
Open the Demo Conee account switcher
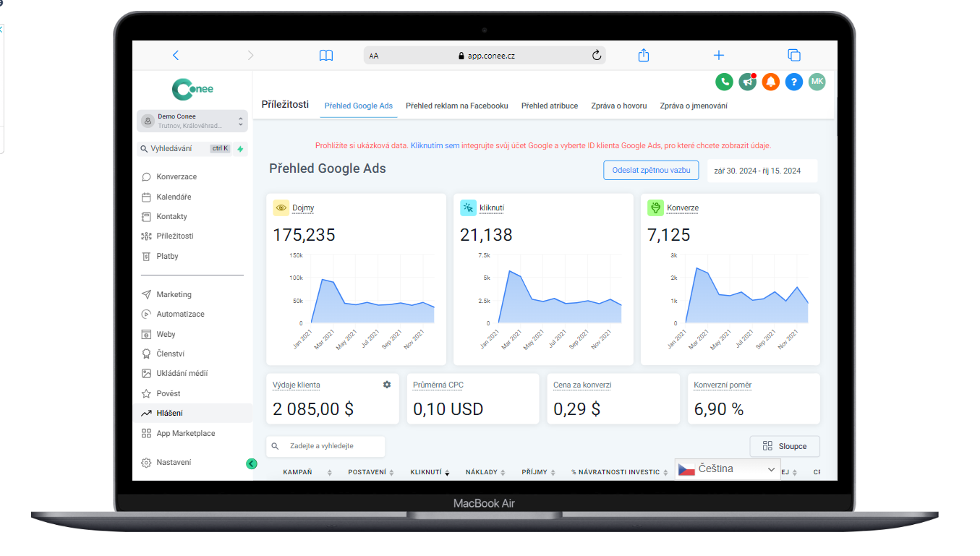click(x=192, y=121)
